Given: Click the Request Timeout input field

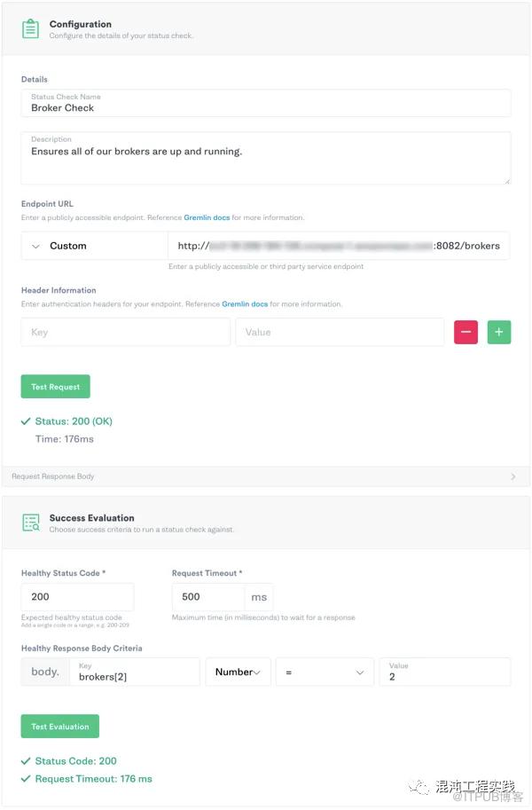Looking at the screenshot, I should (x=208, y=597).
